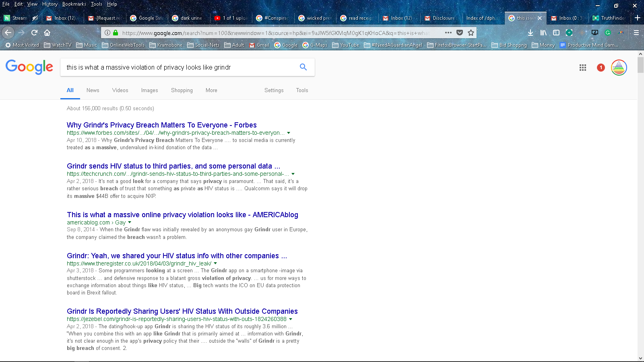Click the page vertical scrollbar thumb
The image size is (644, 362).
(x=640, y=65)
